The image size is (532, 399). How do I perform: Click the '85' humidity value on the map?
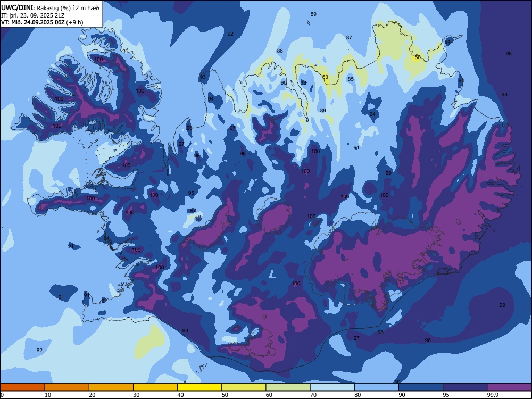[x=351, y=79]
